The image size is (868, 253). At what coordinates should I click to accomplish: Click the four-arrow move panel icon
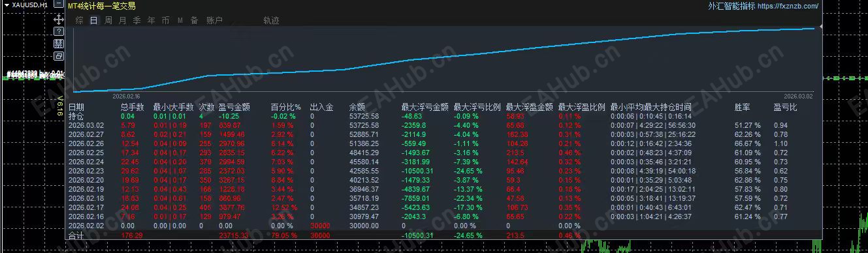pyautogui.click(x=59, y=20)
